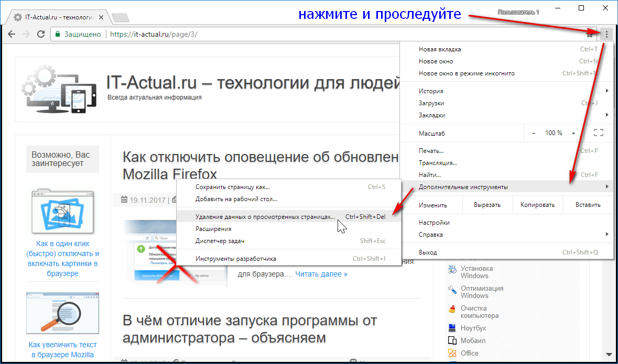
Task: Go back with the left arrow button
Action: pyautogui.click(x=12, y=34)
